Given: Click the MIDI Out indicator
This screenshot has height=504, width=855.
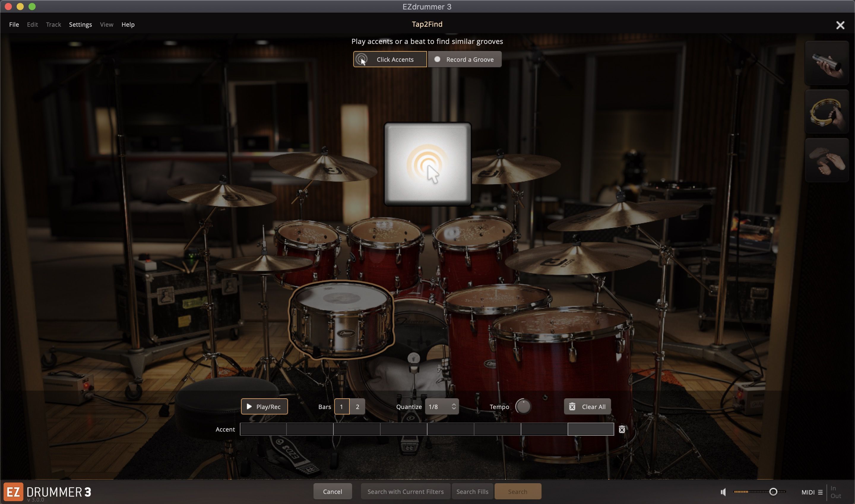Looking at the screenshot, I should click(x=836, y=496).
